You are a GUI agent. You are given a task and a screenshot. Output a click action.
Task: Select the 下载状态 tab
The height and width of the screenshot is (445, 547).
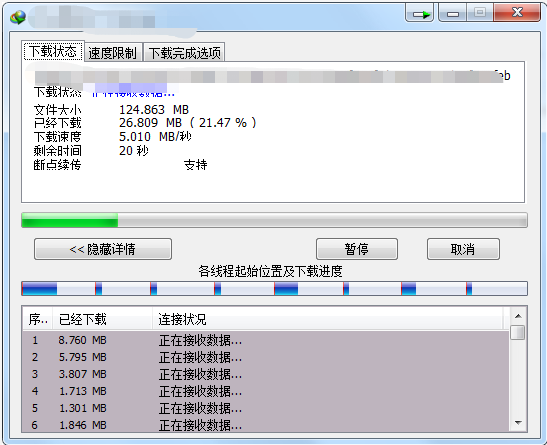click(53, 51)
